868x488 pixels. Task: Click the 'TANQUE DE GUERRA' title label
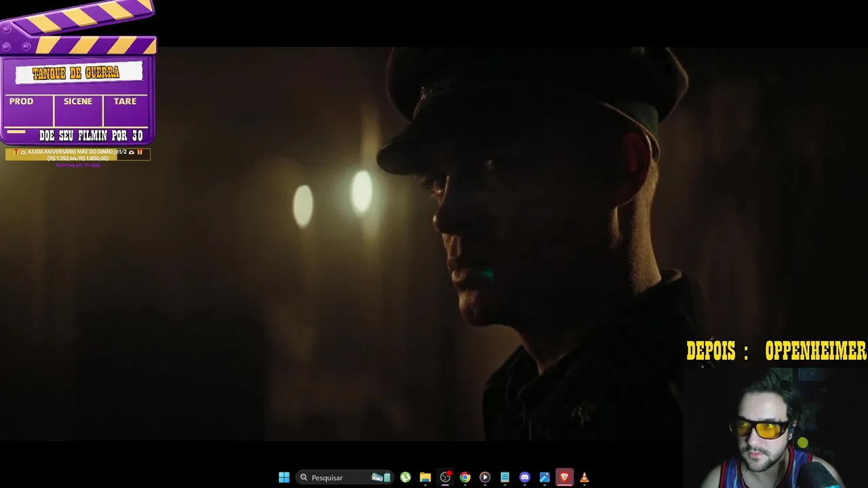click(x=77, y=73)
